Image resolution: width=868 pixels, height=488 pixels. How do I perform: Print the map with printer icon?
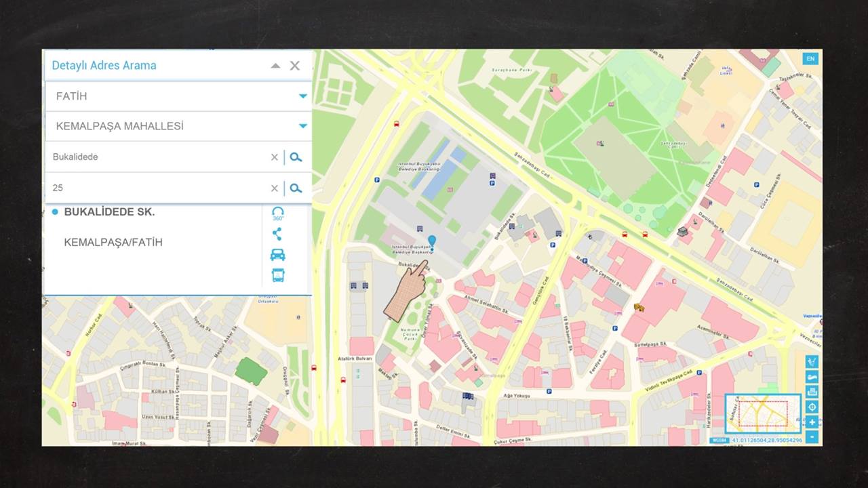812,392
